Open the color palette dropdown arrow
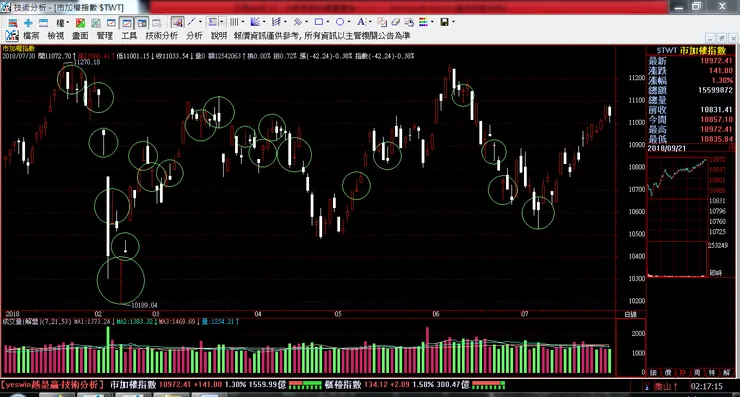 click(x=432, y=22)
